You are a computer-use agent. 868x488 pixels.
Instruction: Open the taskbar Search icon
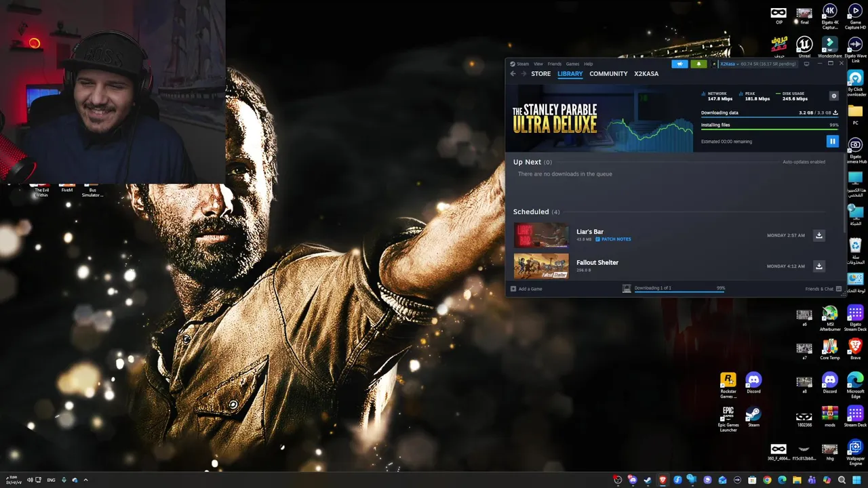(x=842, y=480)
